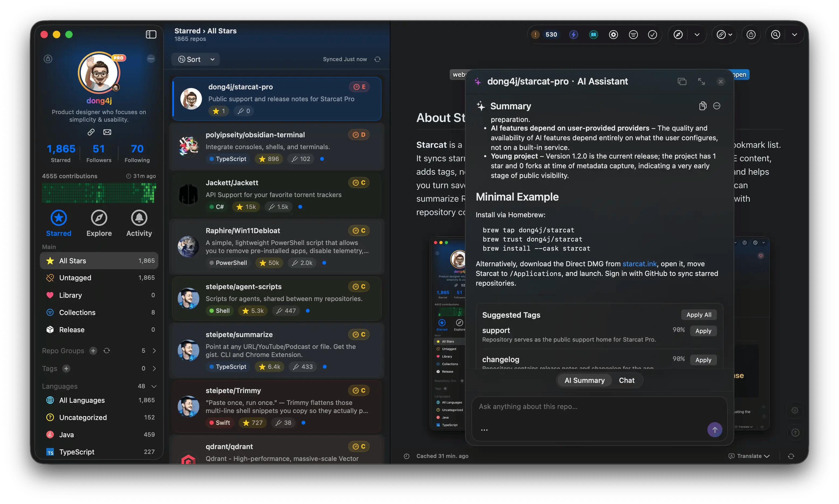This screenshot has width=839, height=504.
Task: Open the chat input ellipsis options
Action: (x=484, y=430)
